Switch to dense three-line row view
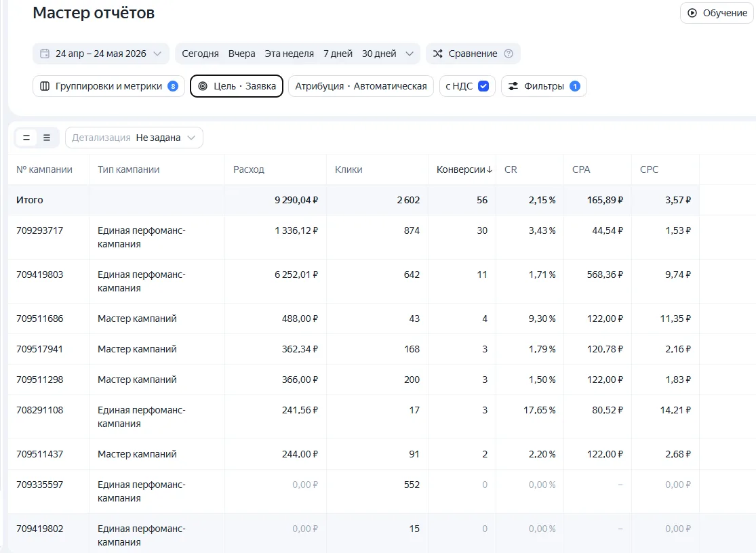The height and width of the screenshot is (553, 756). (47, 138)
